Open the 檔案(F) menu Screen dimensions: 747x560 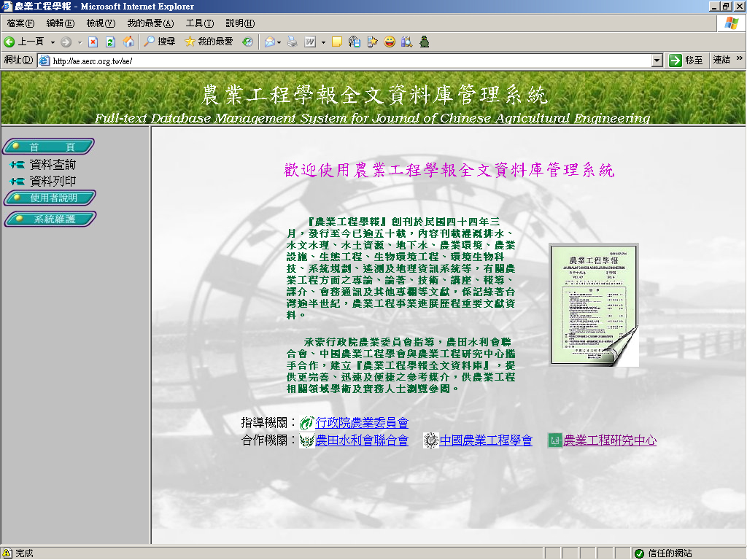tap(20, 23)
